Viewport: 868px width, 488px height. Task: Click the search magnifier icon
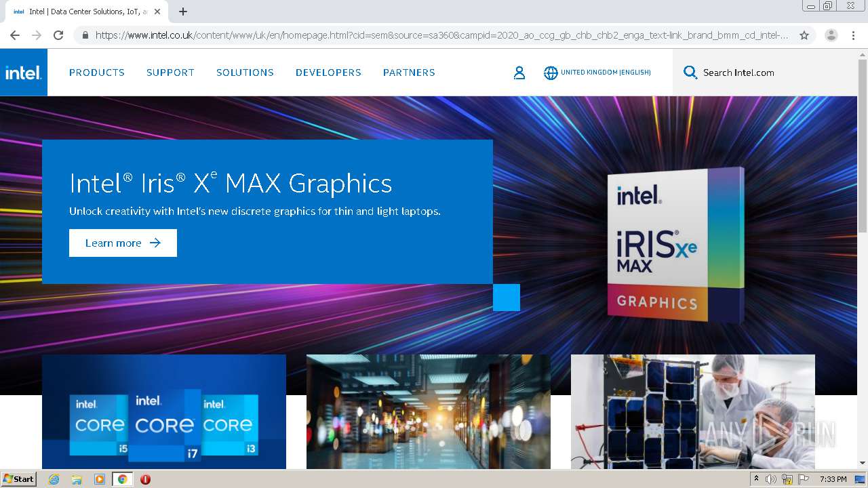pyautogui.click(x=690, y=73)
